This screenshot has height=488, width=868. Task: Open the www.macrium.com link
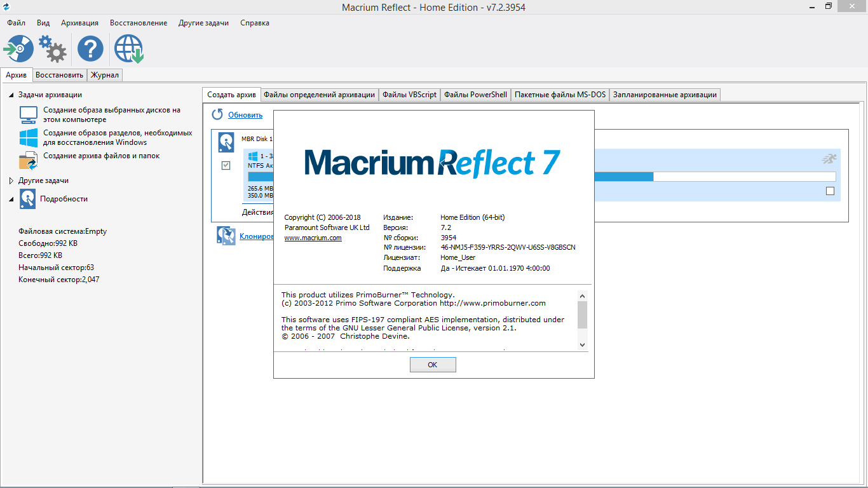(313, 238)
